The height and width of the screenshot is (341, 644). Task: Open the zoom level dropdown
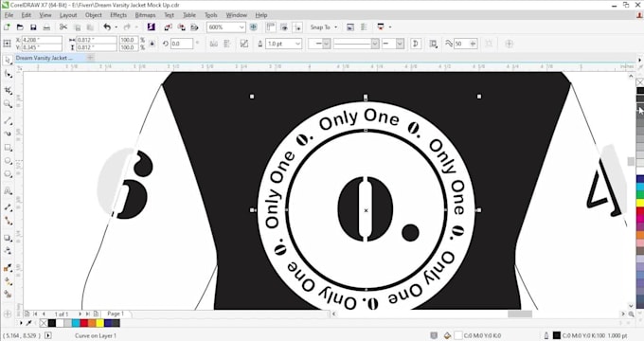click(241, 27)
